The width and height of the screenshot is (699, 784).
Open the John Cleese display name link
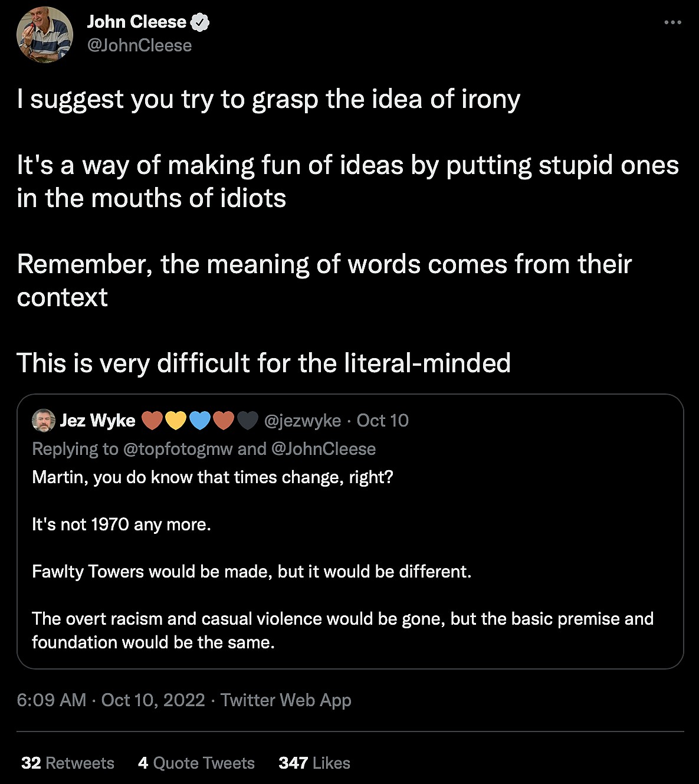click(x=136, y=22)
